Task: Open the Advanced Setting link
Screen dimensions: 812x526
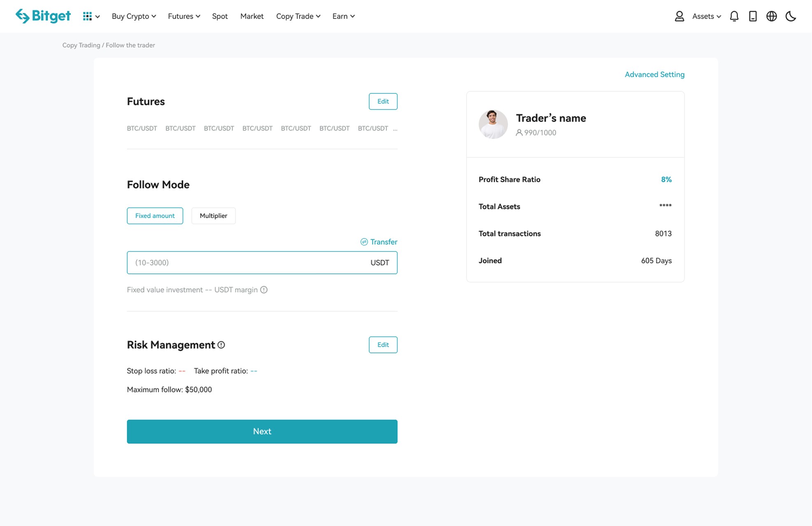Action: (654, 74)
